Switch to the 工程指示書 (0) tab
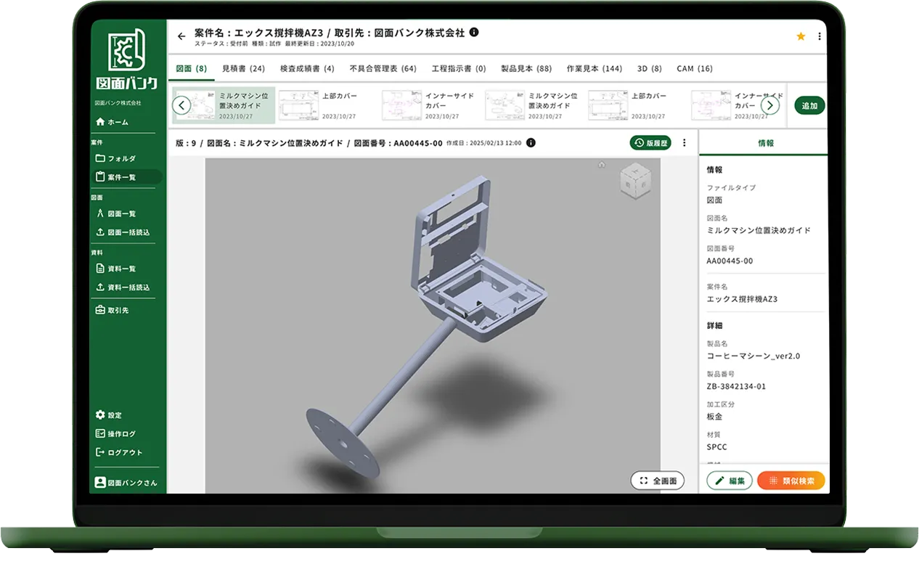Image resolution: width=919 pixels, height=588 pixels. tap(459, 69)
